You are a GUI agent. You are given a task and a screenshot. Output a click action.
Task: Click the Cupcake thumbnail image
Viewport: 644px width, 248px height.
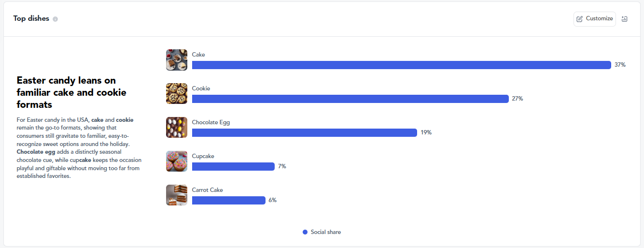pos(177,161)
